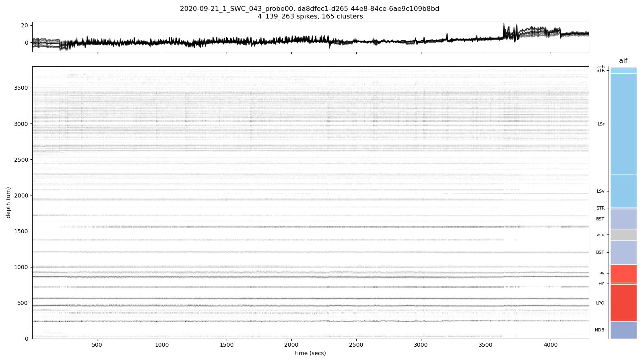Click the 'depth (um)' axis label
Viewport: 644px width, 362px height.
tap(8, 203)
